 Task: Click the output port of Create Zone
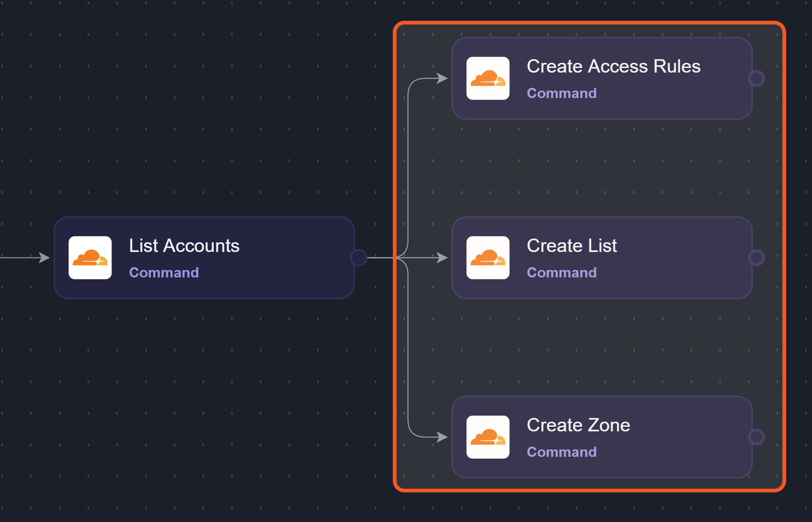point(756,437)
